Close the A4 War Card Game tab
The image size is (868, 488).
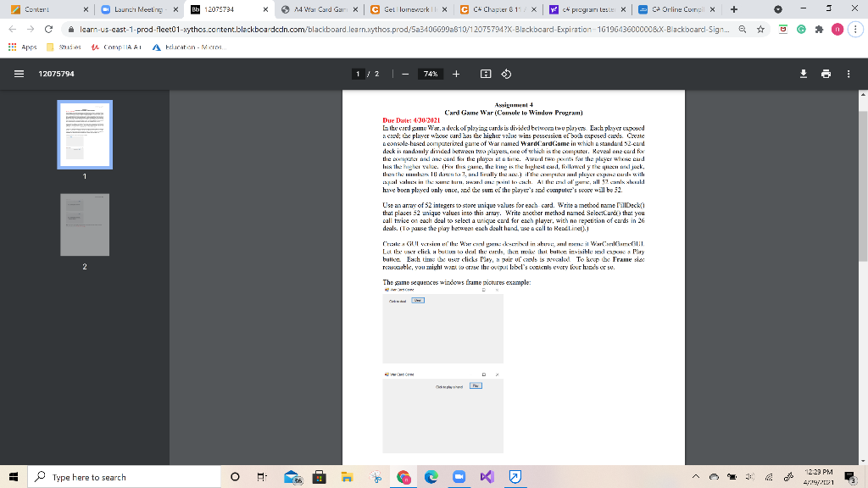[355, 9]
